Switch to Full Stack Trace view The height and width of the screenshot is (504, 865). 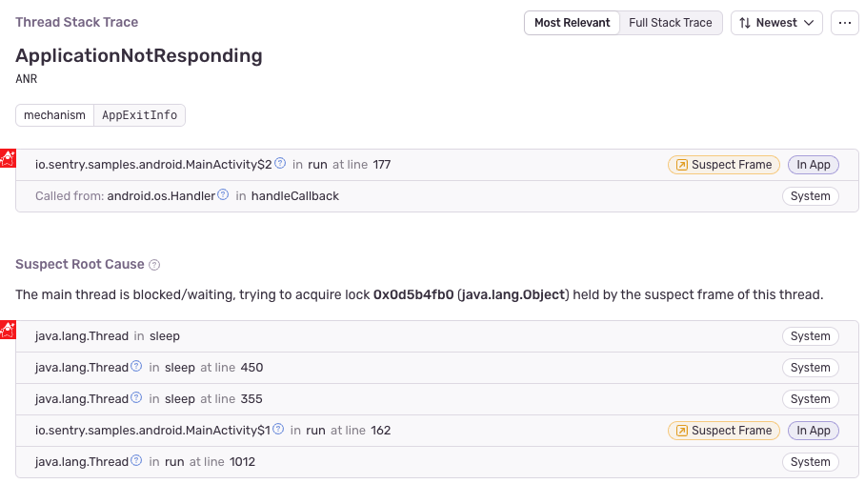pyautogui.click(x=671, y=23)
